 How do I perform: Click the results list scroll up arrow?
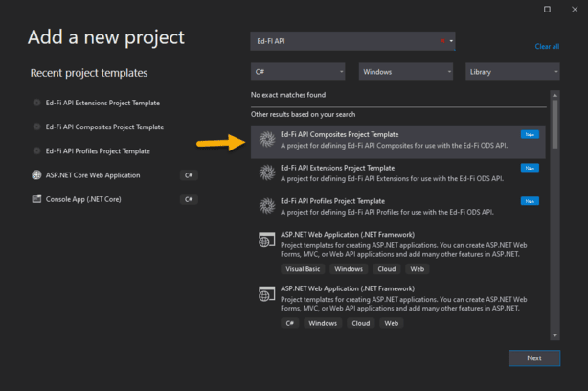[x=555, y=95]
